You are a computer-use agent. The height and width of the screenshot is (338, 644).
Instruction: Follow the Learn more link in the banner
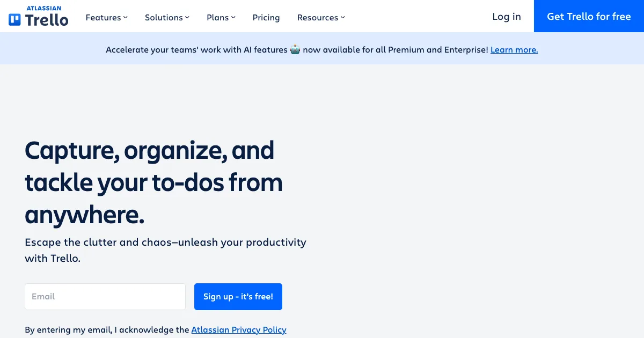click(x=514, y=50)
